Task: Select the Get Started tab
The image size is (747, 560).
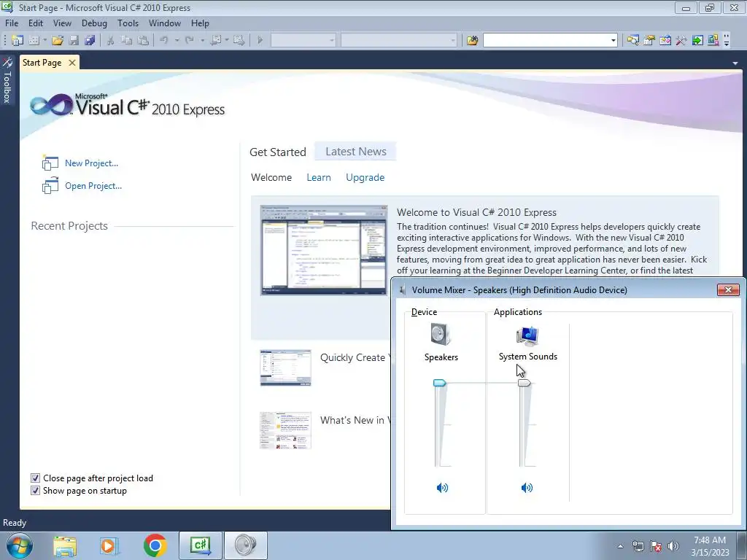Action: pyautogui.click(x=278, y=152)
